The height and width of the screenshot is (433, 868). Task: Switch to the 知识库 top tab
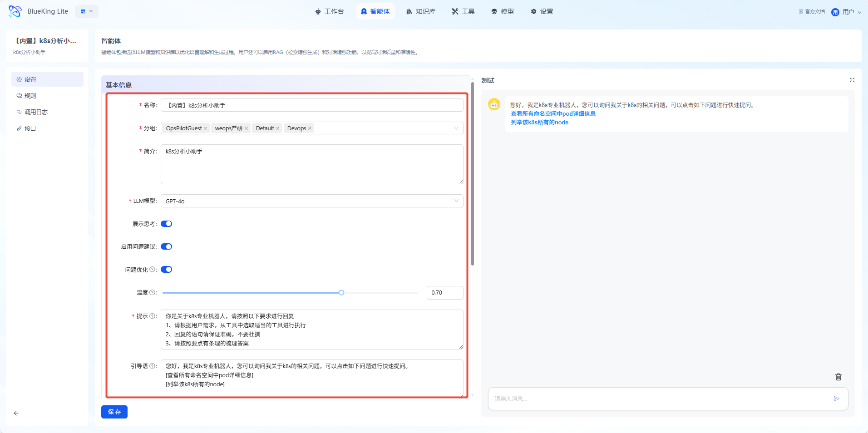(x=421, y=11)
